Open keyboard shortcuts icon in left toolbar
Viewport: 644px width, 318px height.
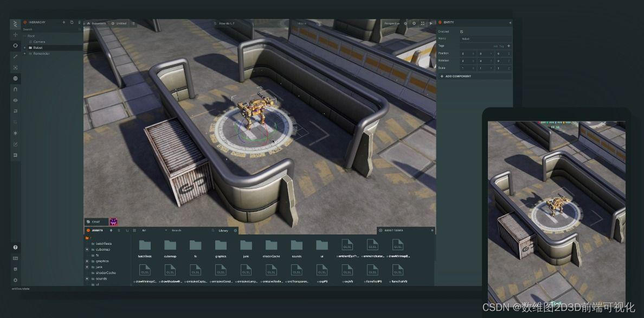(x=16, y=258)
